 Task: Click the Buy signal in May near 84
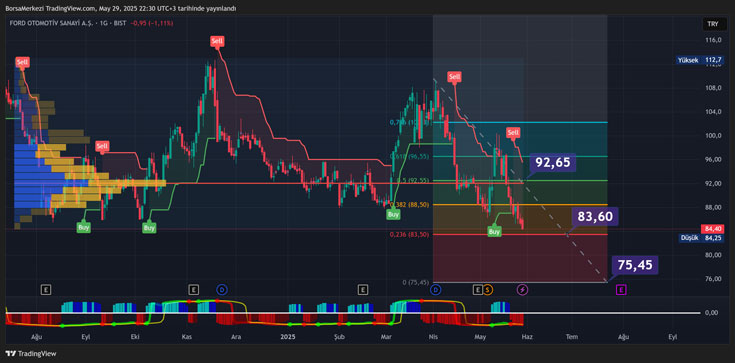coord(494,231)
